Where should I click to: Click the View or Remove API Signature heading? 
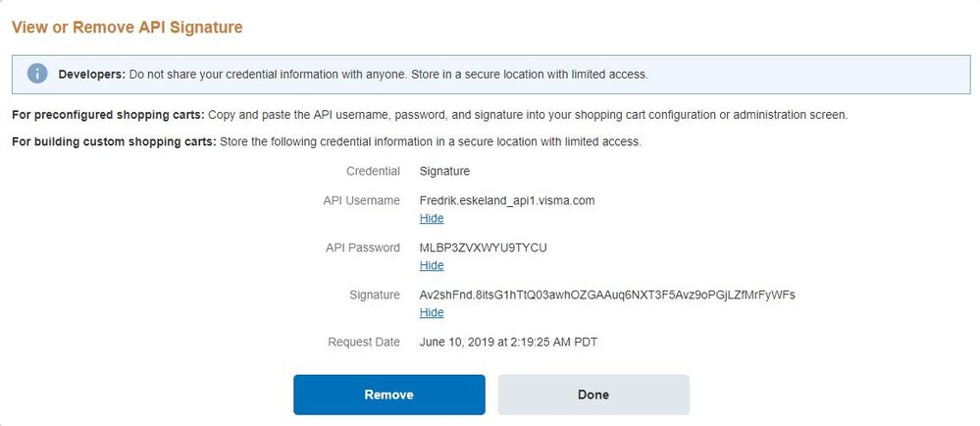[127, 27]
